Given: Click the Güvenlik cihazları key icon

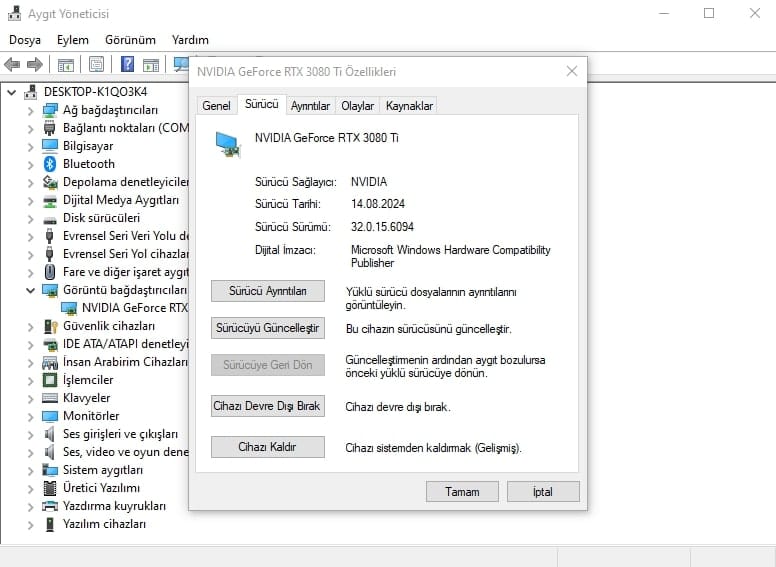Looking at the screenshot, I should pyautogui.click(x=50, y=326).
